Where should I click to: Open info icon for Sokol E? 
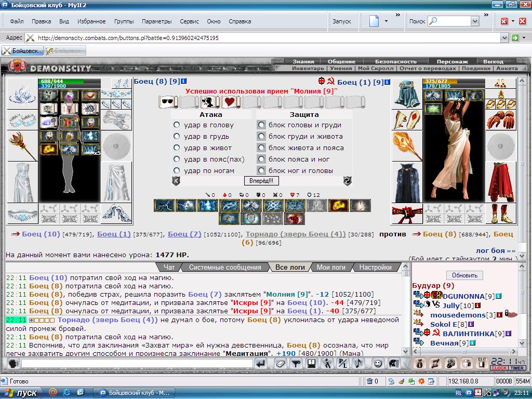point(471,324)
